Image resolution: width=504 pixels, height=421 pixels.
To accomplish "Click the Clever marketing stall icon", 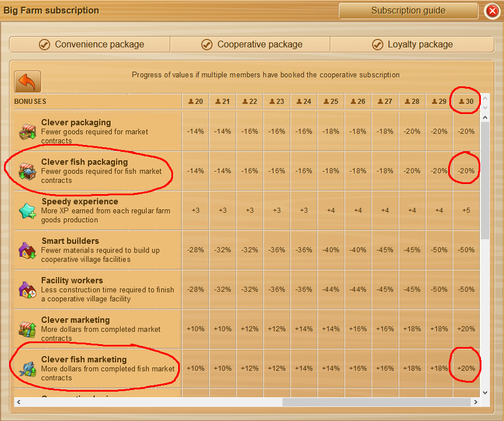I will tap(27, 330).
